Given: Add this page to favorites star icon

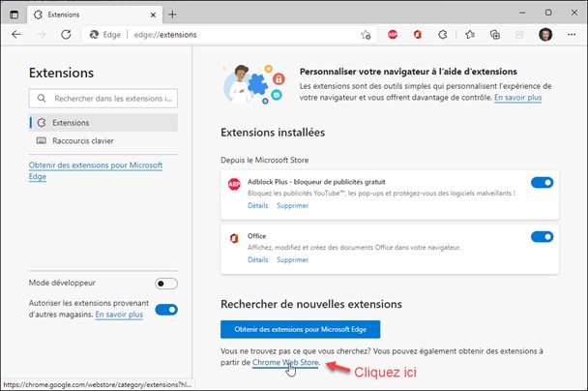Looking at the screenshot, I should [366, 35].
